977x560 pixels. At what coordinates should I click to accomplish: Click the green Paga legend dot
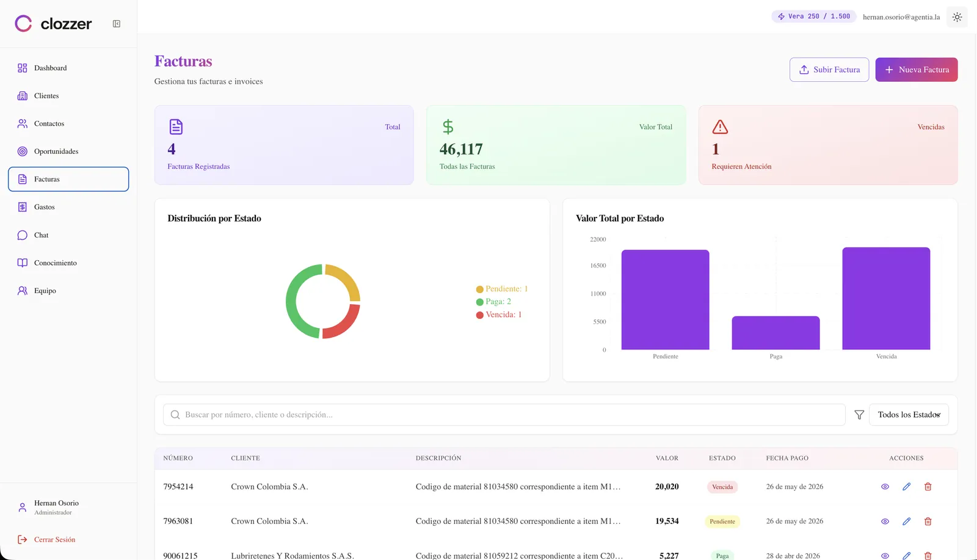pos(480,302)
